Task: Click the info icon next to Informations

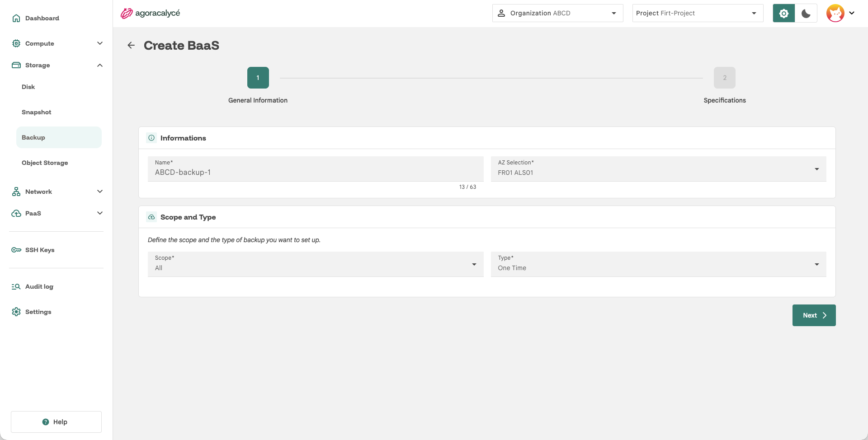Action: pyautogui.click(x=151, y=138)
